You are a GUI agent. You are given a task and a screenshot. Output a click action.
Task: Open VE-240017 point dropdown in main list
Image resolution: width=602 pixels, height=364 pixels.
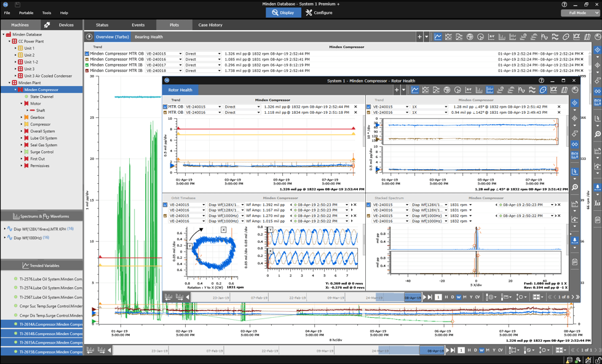(180, 65)
